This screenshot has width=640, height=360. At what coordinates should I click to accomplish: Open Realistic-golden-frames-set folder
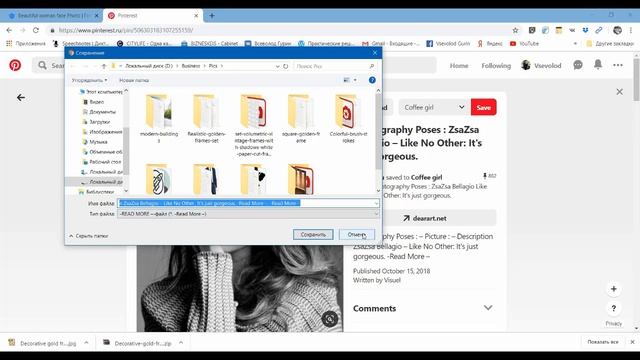(x=206, y=118)
